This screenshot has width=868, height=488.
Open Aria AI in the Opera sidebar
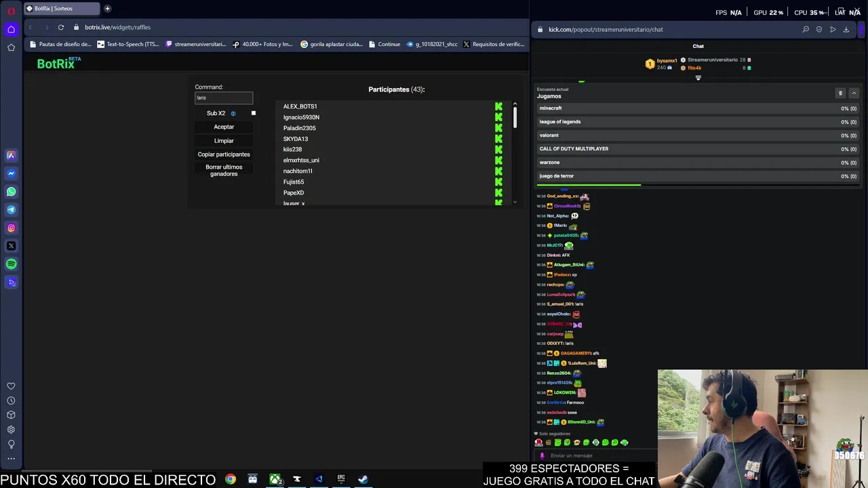coord(11,155)
